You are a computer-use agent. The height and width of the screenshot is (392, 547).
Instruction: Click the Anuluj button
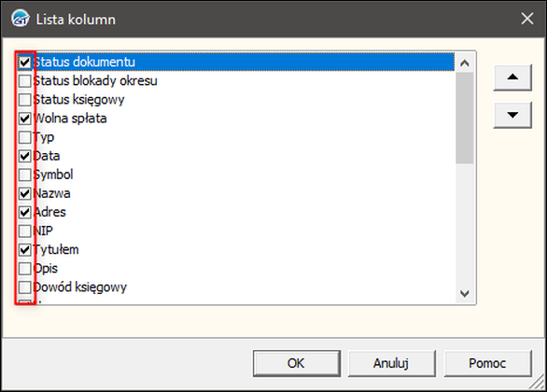pyautogui.click(x=391, y=363)
